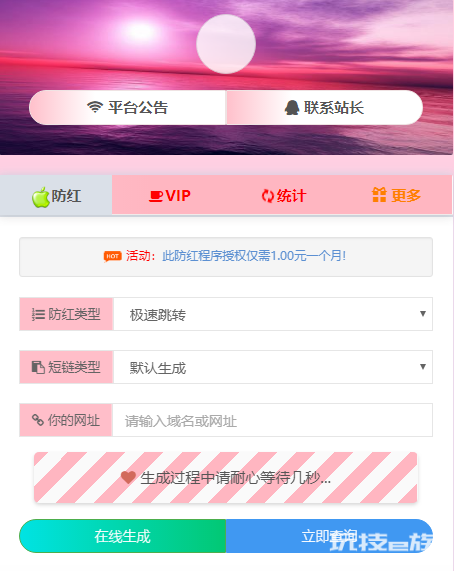Open the 更多 tab

point(396,195)
